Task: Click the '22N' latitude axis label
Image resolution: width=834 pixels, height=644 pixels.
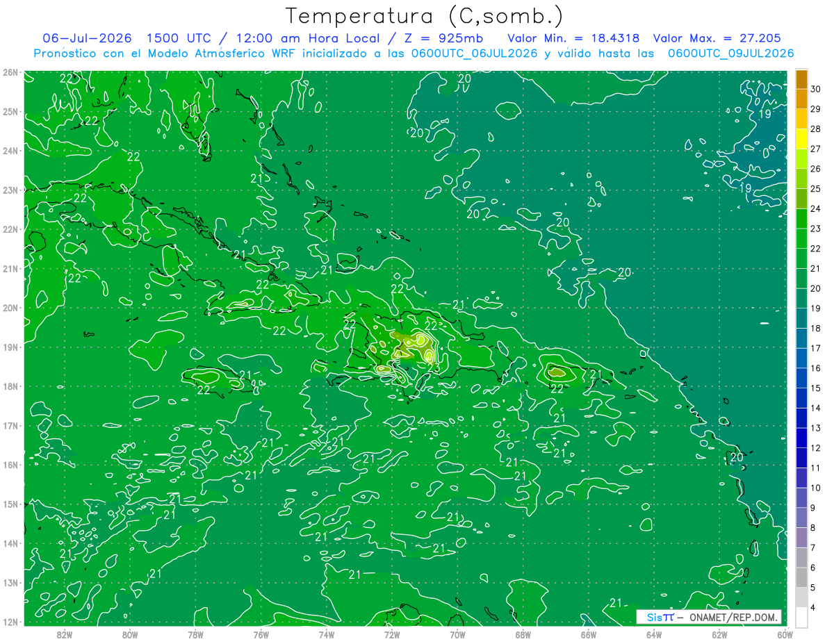Action: [10, 229]
